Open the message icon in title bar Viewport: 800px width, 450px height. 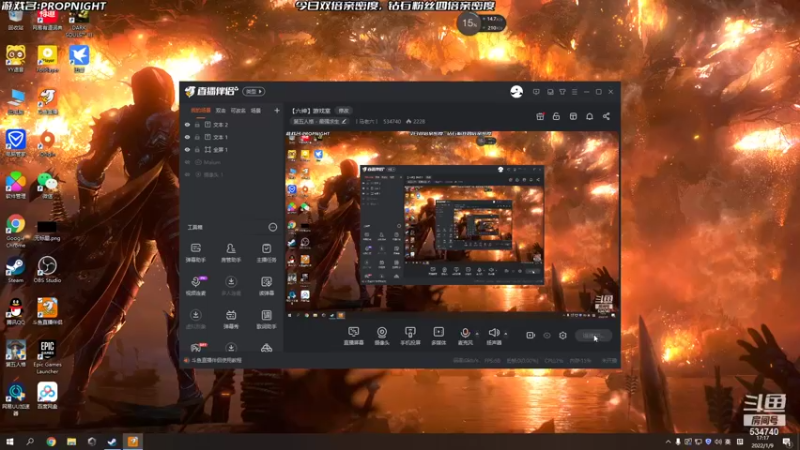[x=536, y=92]
